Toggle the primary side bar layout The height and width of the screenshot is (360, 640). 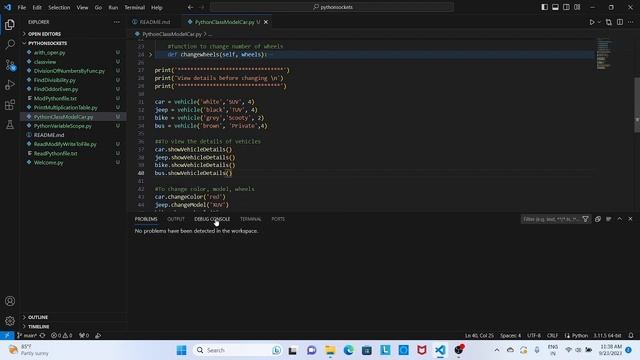pyautogui.click(x=544, y=7)
